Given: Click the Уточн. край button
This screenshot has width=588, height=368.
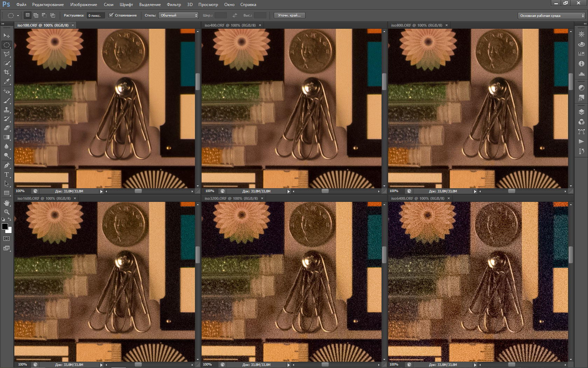Looking at the screenshot, I should pos(289,15).
